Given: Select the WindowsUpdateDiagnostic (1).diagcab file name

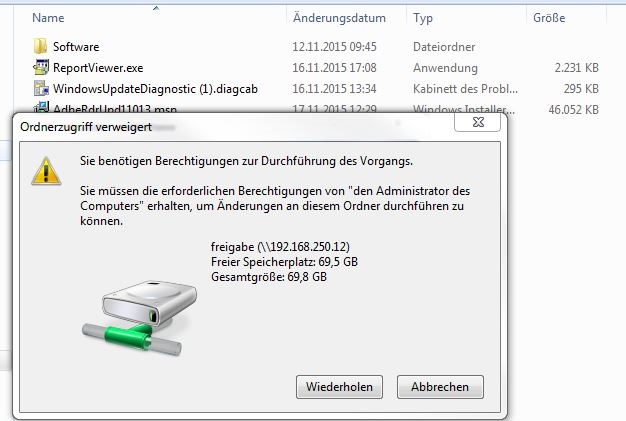Looking at the screenshot, I should pos(155,89).
